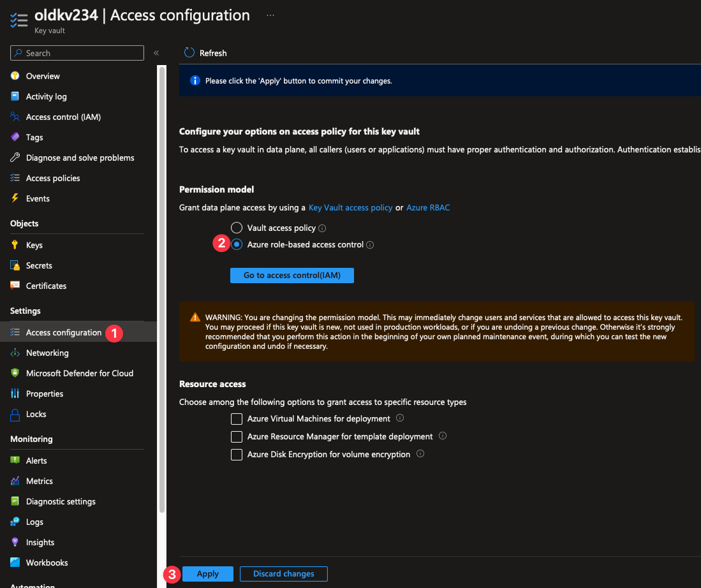Enable Azure Virtual Machines for deployment

pyautogui.click(x=236, y=418)
